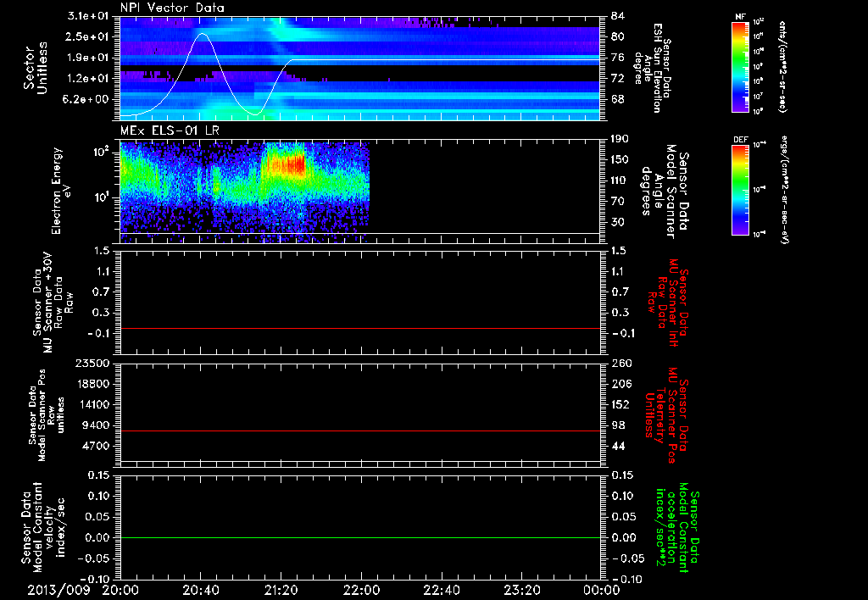Click the '2013/009' date label
This screenshot has width=868, height=600.
(x=58, y=590)
